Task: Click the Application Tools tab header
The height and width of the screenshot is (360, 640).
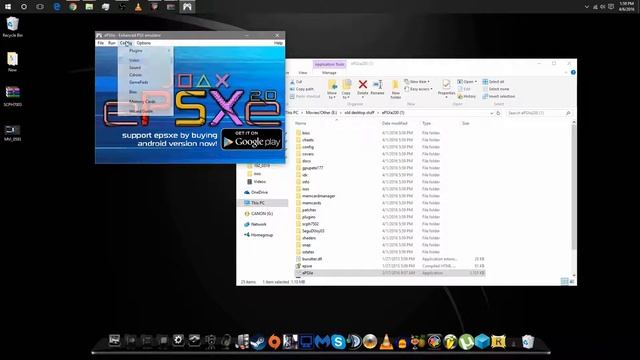Action: [x=329, y=64]
